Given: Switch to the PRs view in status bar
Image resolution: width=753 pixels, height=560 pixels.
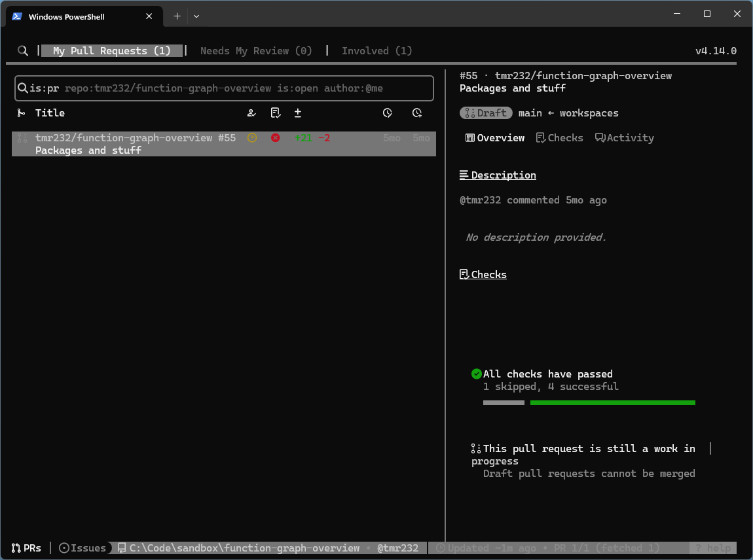Looking at the screenshot, I should tap(26, 548).
